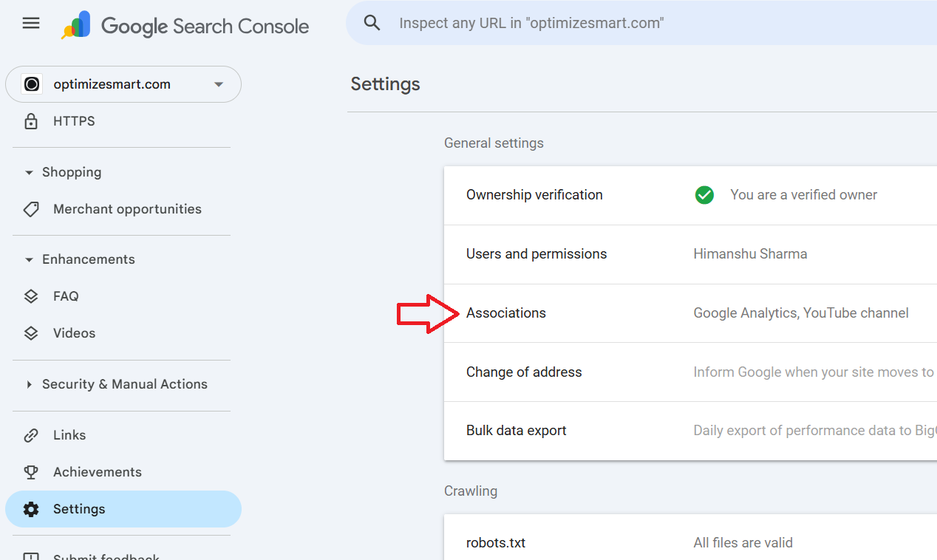Open the Ownership verification row

(534, 195)
